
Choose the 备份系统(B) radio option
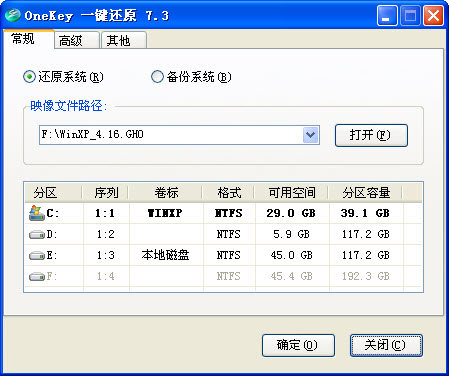point(157,77)
